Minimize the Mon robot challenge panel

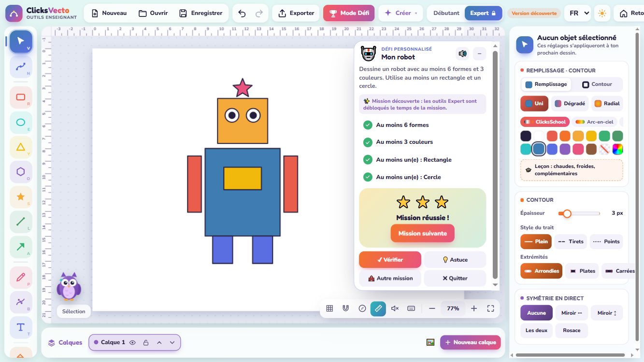click(x=479, y=54)
